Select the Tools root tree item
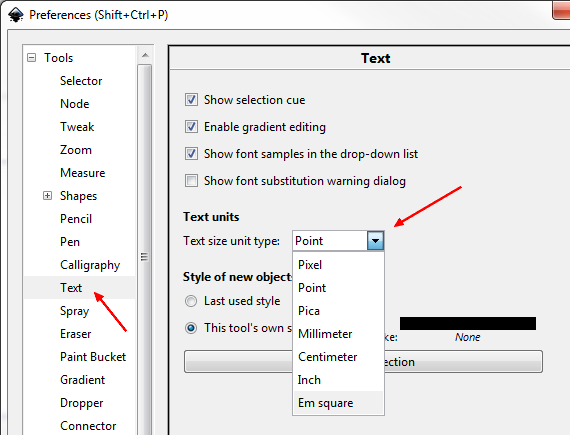This screenshot has width=570, height=435. point(59,58)
